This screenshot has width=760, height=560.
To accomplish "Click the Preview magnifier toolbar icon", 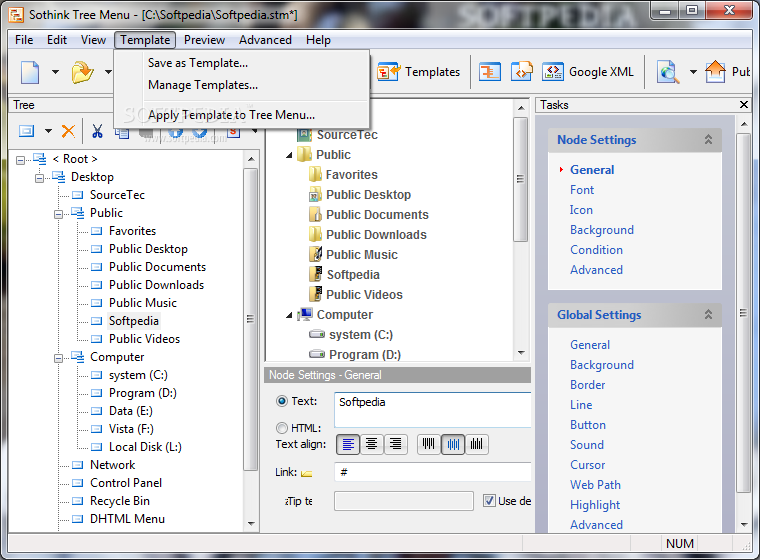I will pyautogui.click(x=668, y=72).
